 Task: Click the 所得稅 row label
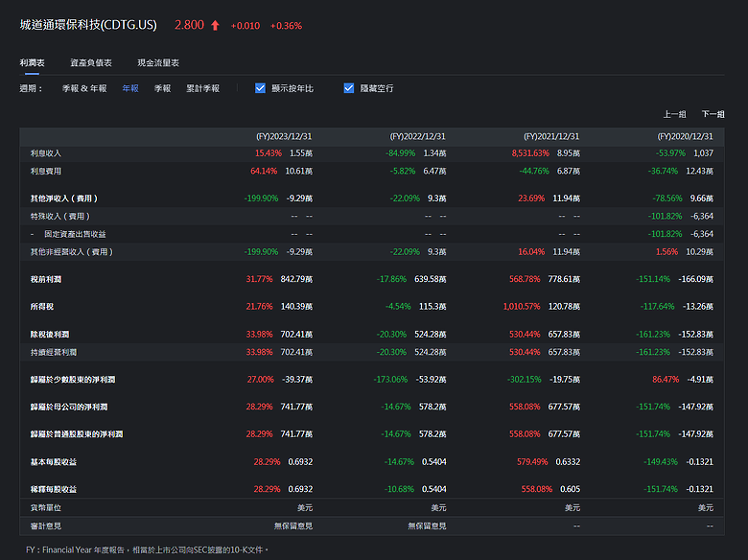[x=42, y=306]
